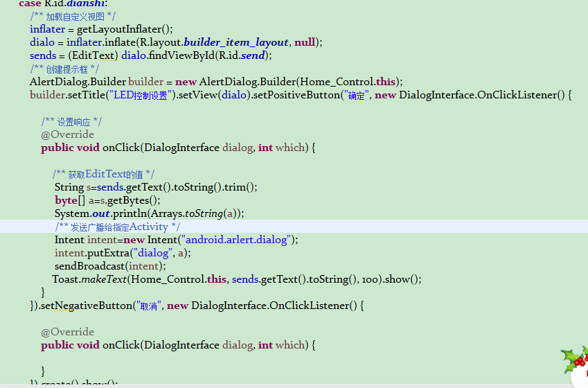Click the "case R.id.dianshi" line

[x=63, y=3]
